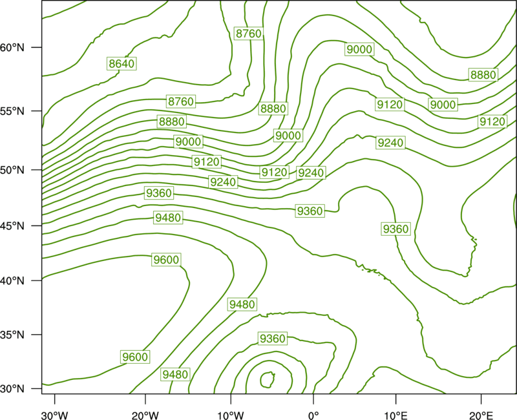Click the 9240 label near 10°E

(390, 143)
